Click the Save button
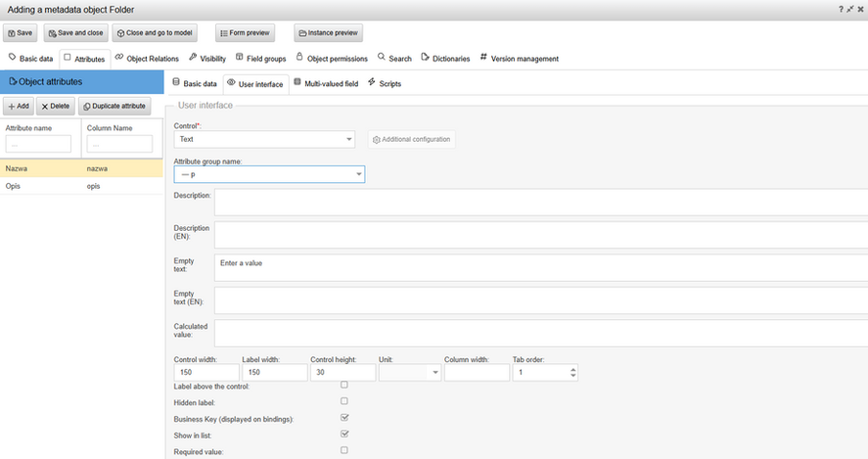The width and height of the screenshot is (868, 459). [x=20, y=32]
